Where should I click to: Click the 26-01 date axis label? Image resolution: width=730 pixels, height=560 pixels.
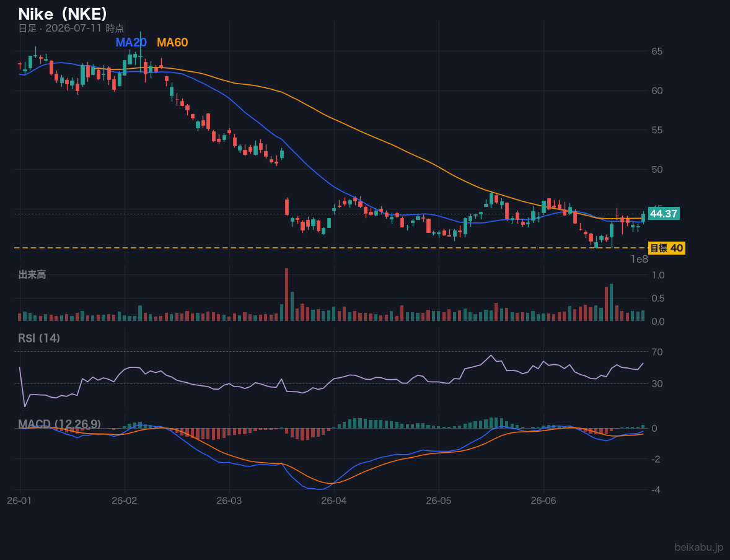click(x=20, y=501)
